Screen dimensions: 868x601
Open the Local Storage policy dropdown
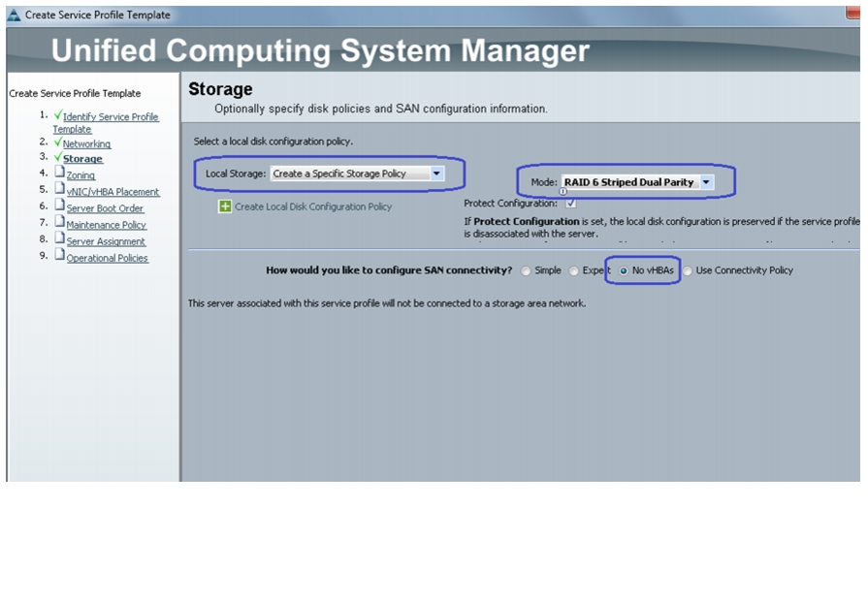(x=357, y=174)
